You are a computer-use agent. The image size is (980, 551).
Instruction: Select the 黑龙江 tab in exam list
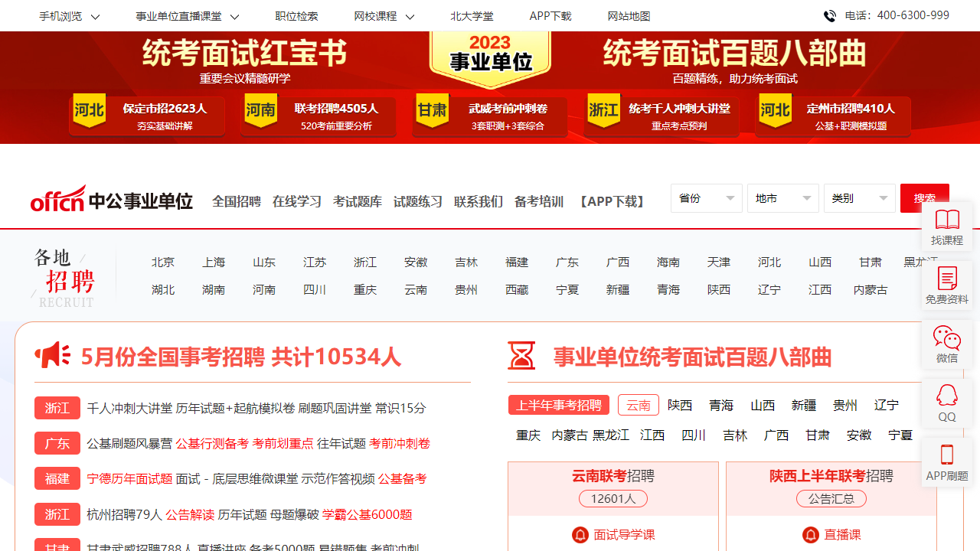[611, 435]
